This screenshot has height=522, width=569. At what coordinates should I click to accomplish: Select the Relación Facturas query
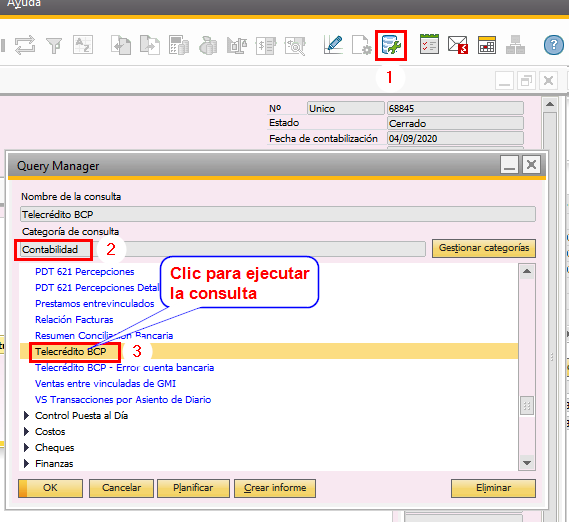click(x=74, y=319)
